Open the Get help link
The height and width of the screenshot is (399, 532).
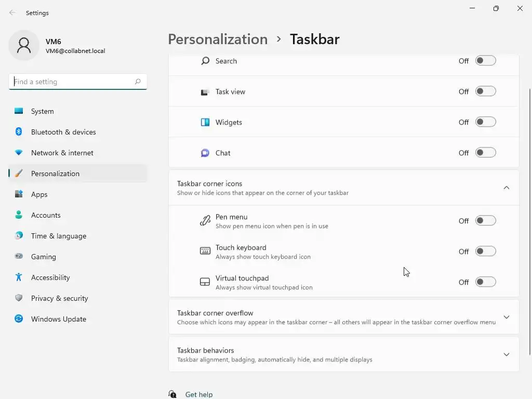point(199,394)
